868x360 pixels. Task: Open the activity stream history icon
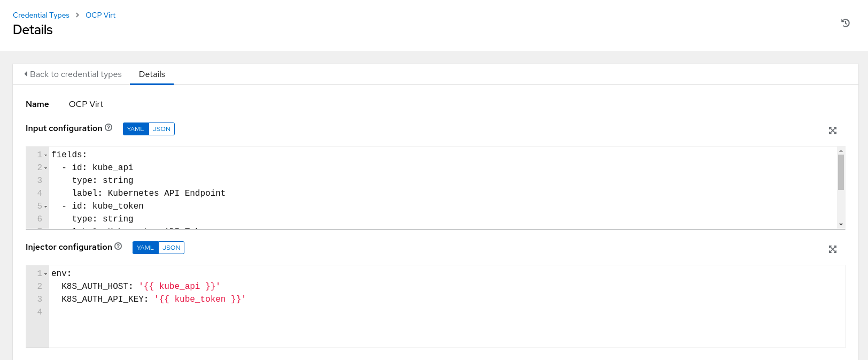[x=845, y=23]
